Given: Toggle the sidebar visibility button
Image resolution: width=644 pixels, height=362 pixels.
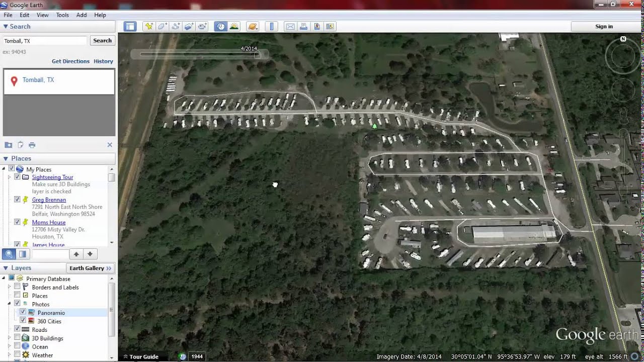Looking at the screenshot, I should pos(130,27).
